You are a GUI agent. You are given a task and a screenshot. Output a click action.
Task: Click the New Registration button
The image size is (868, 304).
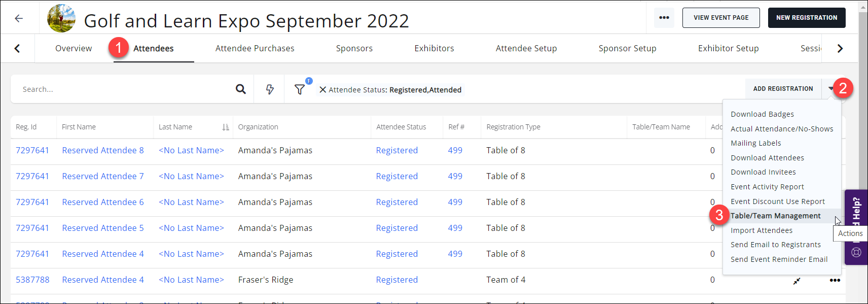pyautogui.click(x=806, y=18)
